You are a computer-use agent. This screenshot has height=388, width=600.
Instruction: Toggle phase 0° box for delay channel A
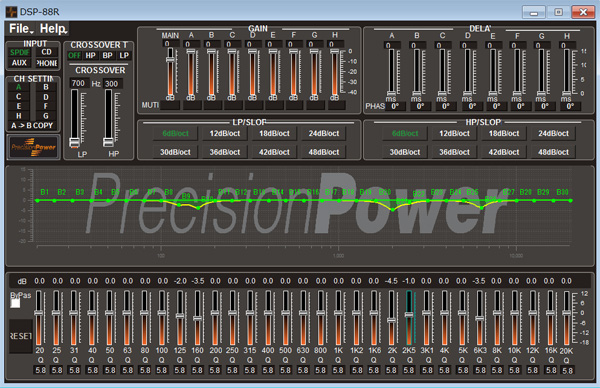click(x=395, y=106)
